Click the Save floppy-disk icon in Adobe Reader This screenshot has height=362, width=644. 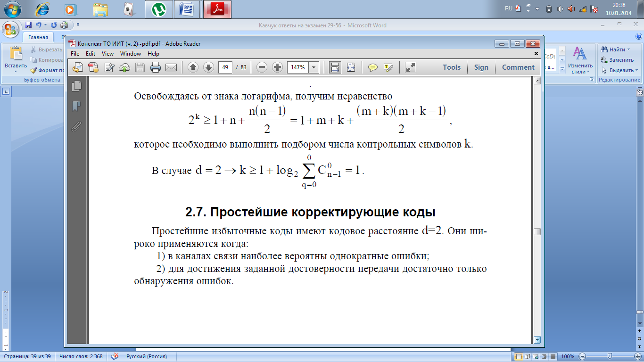[x=140, y=67]
